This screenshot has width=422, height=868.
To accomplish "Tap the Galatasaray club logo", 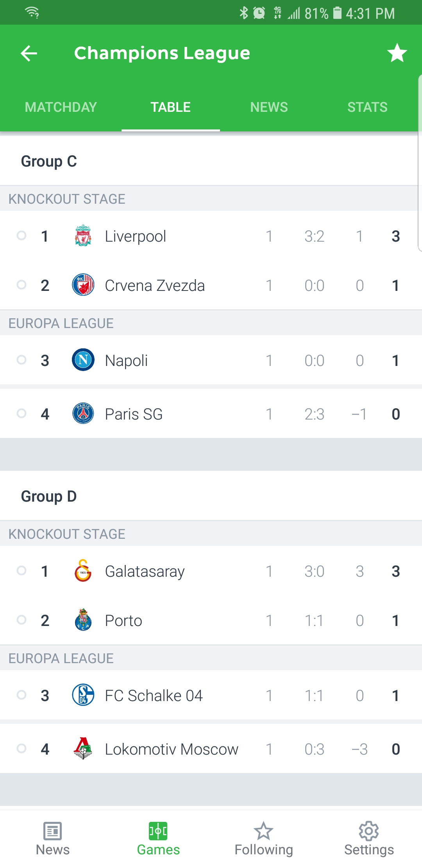I will click(83, 571).
